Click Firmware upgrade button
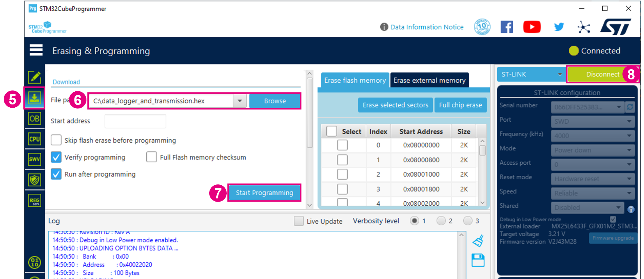This screenshot has height=279, width=644. pos(613,238)
